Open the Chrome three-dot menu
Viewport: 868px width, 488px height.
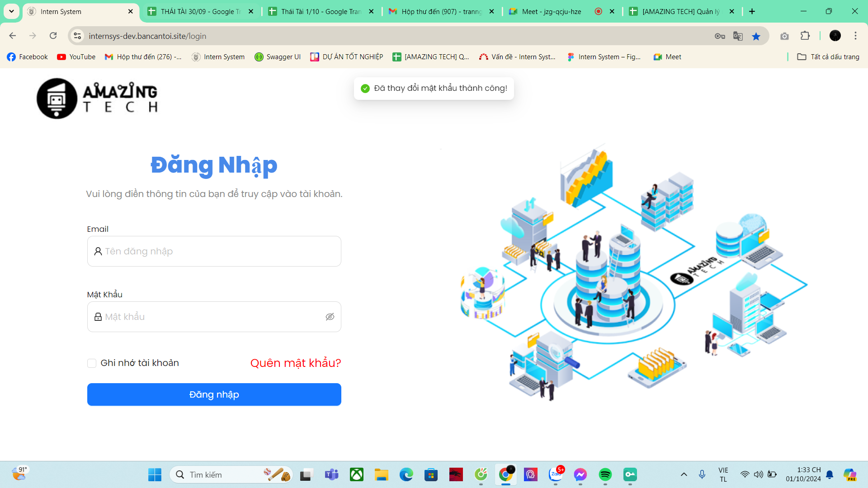[855, 36]
